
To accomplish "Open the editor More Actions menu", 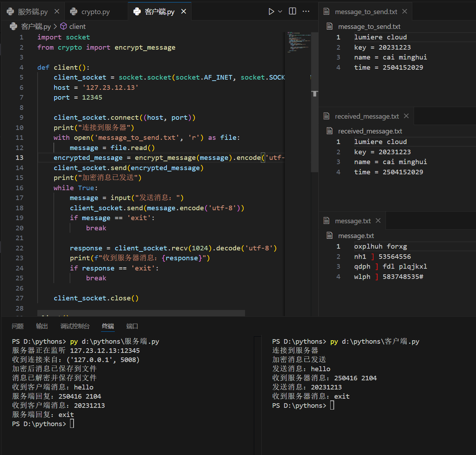I will click(x=306, y=11).
